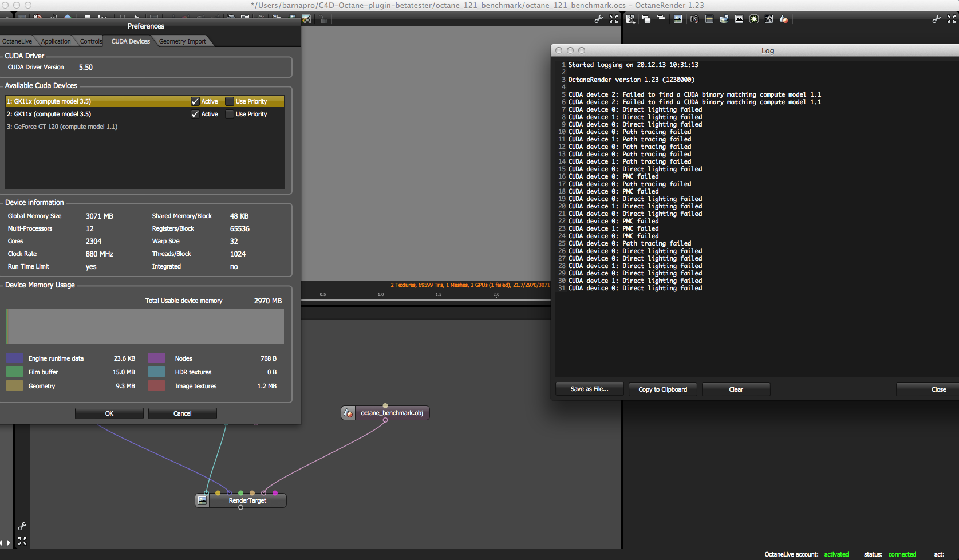Click the RenderTarget node's picture icon
Screen dimensions: 959x560
202,500
